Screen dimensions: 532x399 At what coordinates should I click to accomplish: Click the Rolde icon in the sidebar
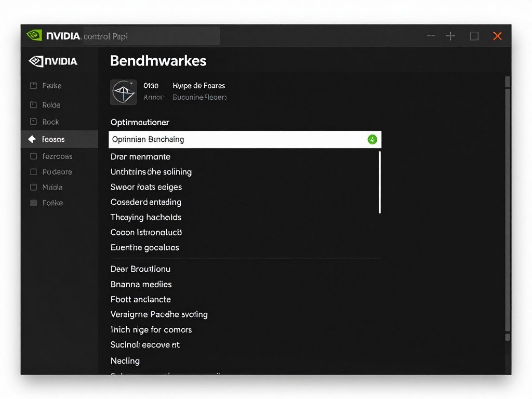pos(33,104)
